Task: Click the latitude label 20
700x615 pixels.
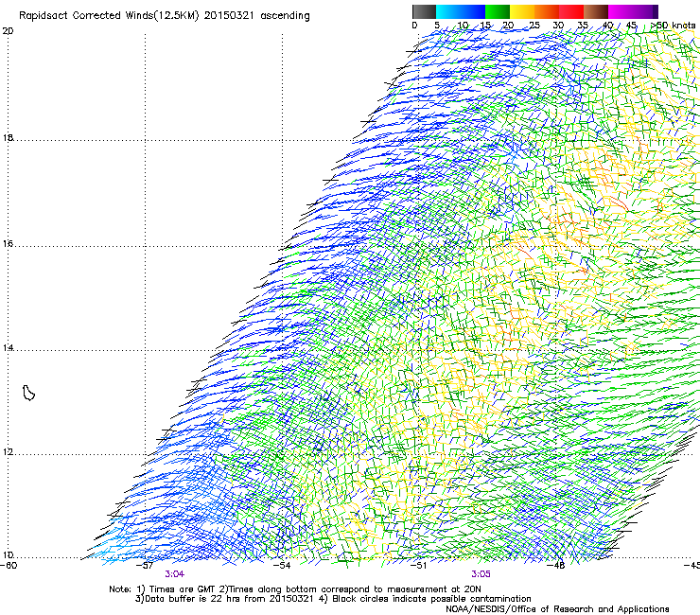Action: pos(8,31)
